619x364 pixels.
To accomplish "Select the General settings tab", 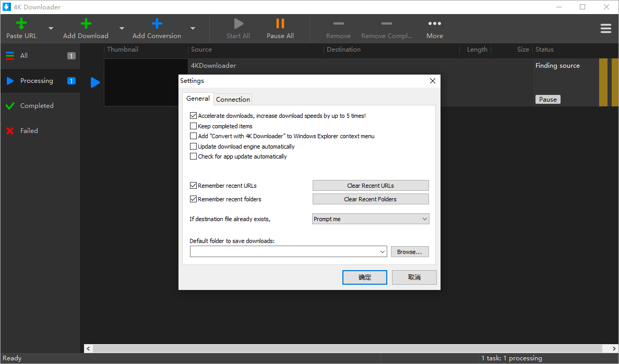I will click(198, 98).
